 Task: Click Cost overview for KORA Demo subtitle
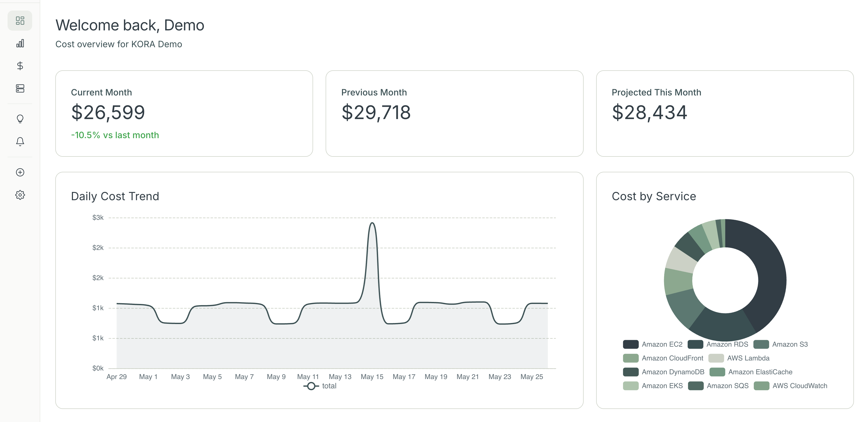[x=119, y=44]
